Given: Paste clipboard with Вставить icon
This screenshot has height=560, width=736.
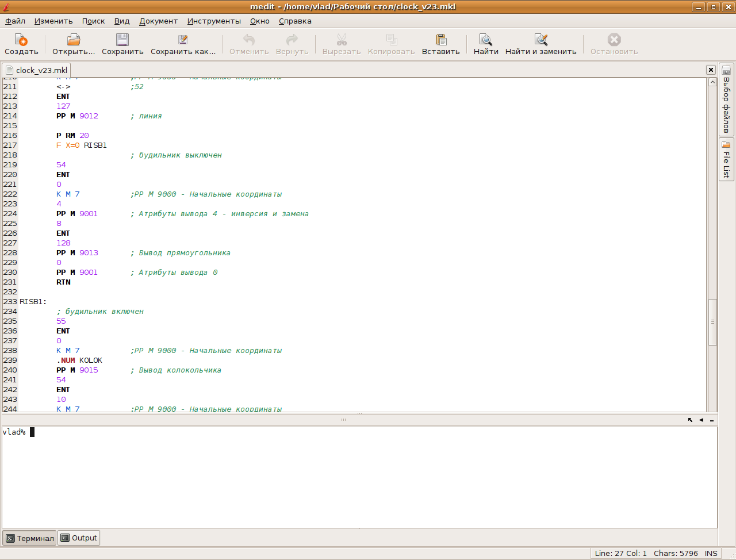Looking at the screenshot, I should (x=440, y=40).
